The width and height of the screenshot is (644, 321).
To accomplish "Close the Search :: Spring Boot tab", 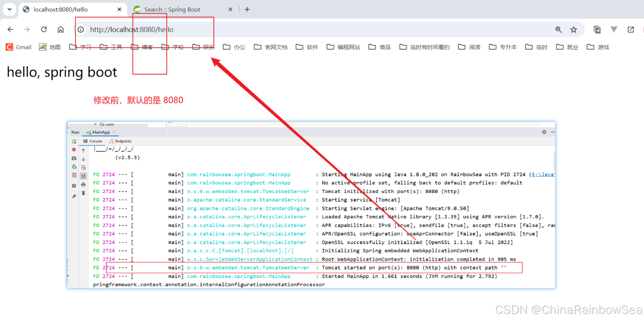I will (231, 10).
